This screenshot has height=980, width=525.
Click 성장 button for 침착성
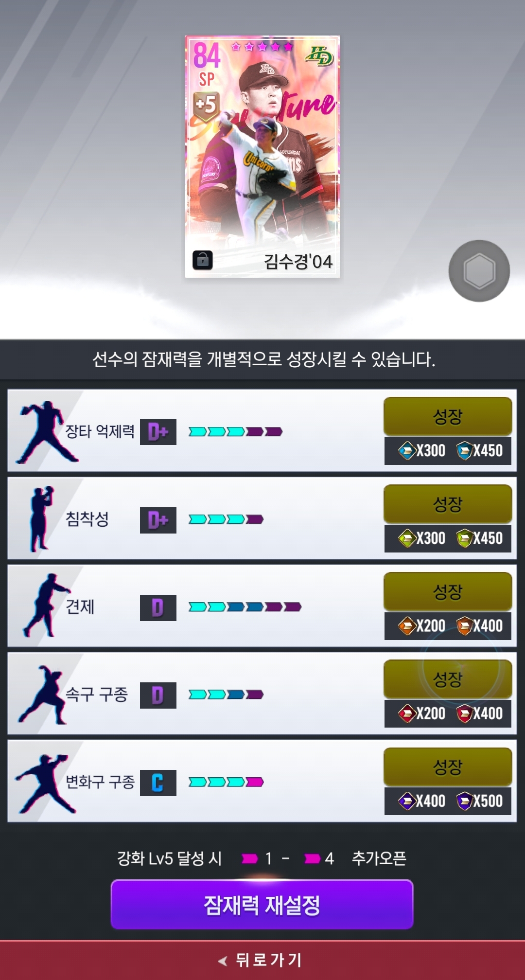point(448,504)
